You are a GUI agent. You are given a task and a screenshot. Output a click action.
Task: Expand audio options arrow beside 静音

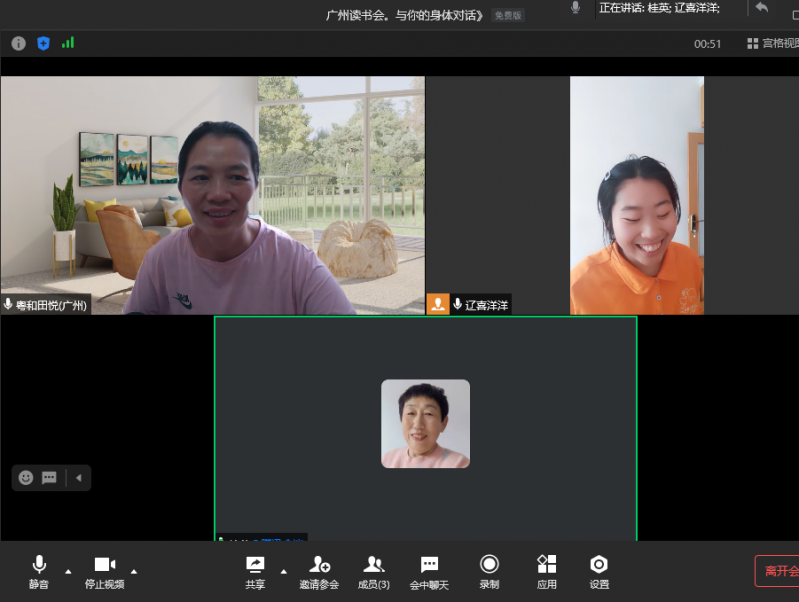click(x=68, y=571)
